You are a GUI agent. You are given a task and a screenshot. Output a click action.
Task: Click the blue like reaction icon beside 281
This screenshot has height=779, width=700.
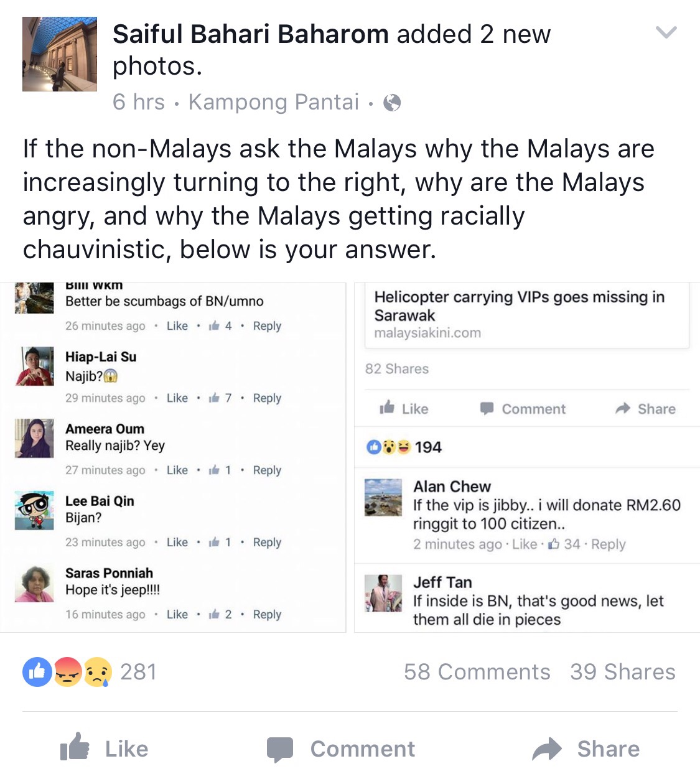point(37,672)
